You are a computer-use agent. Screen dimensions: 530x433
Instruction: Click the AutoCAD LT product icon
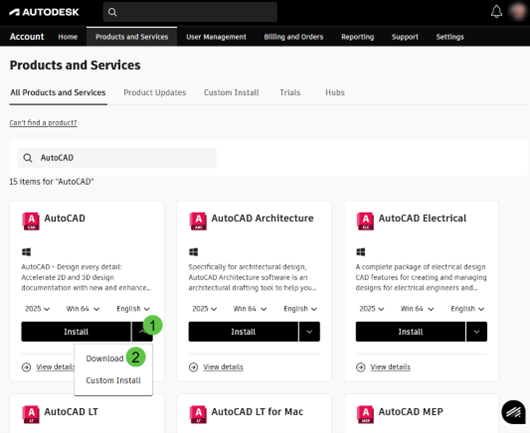[31, 414]
